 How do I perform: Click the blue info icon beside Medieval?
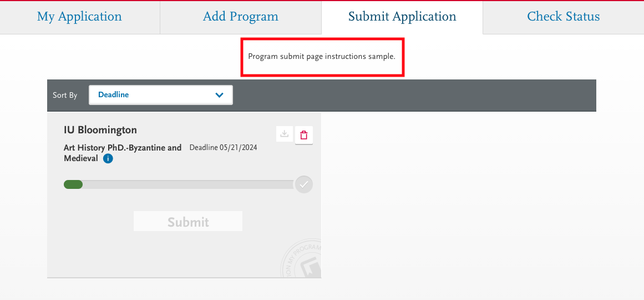pyautogui.click(x=108, y=158)
